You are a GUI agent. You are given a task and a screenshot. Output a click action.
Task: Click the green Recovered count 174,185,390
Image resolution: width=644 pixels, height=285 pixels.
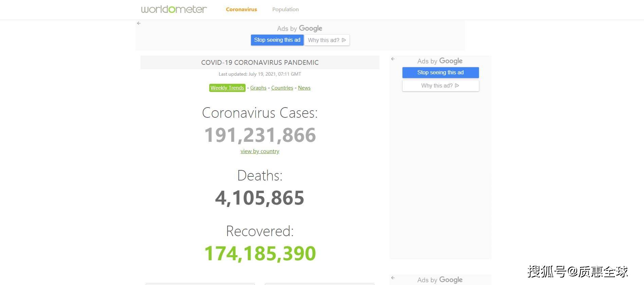260,253
